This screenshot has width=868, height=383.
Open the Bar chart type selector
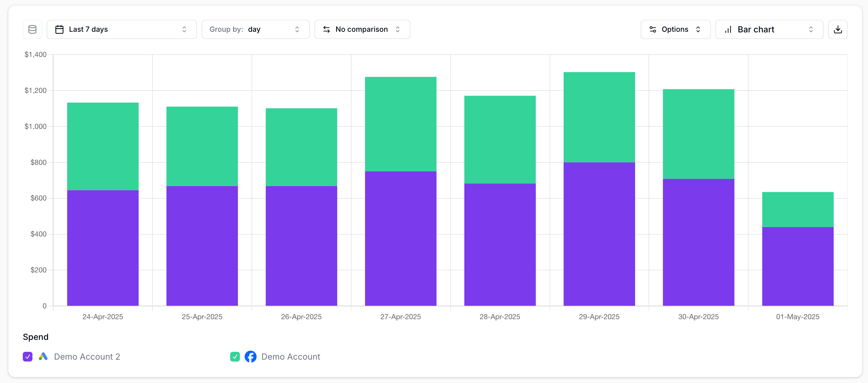pos(769,29)
